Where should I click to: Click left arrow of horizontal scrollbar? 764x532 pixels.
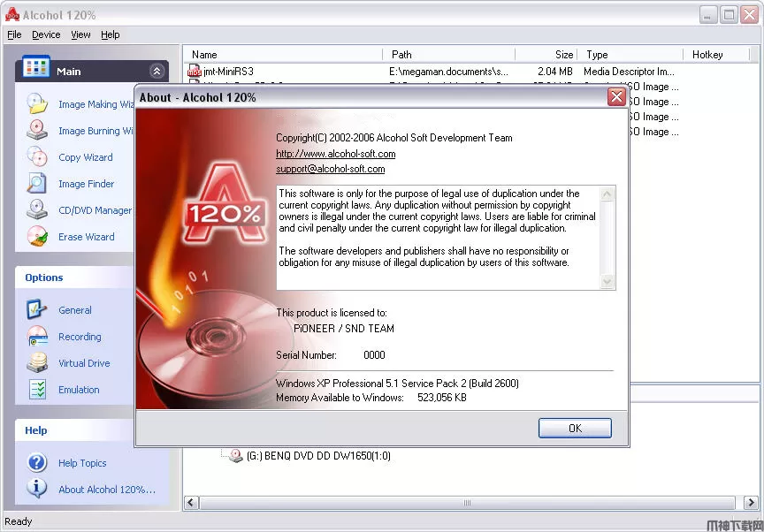(x=192, y=502)
